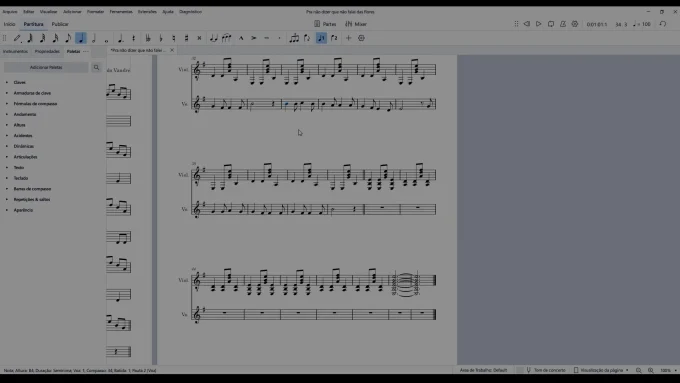Screen dimensions: 680x383
Task: Open Visualização da página dropdown
Action: pyautogui.click(x=601, y=370)
